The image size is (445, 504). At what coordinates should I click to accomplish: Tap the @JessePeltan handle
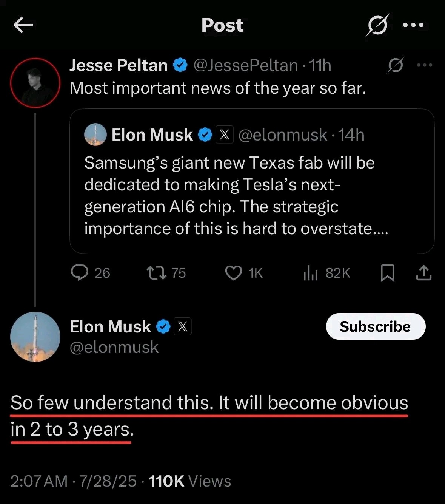[x=246, y=65]
